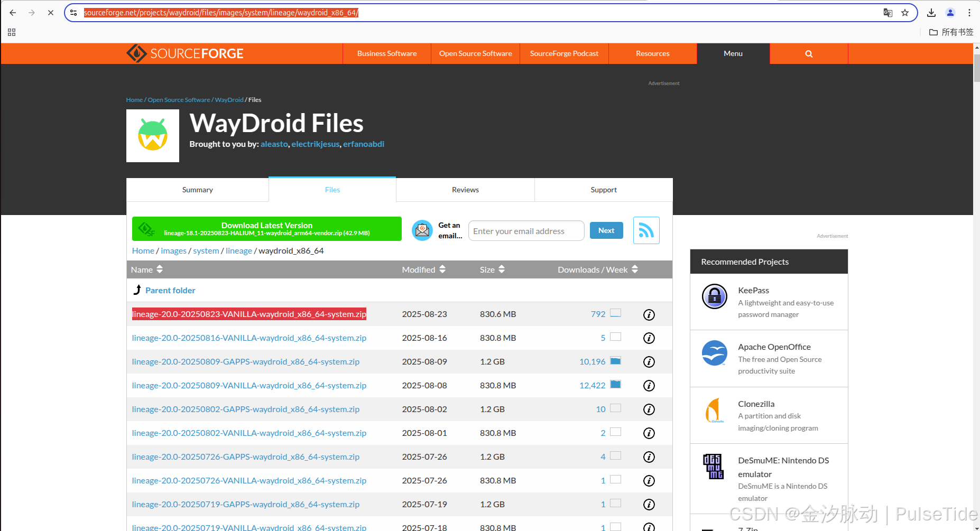View info for lineage-20.0-20250823-VANILLA file
The height and width of the screenshot is (531, 980).
click(649, 314)
